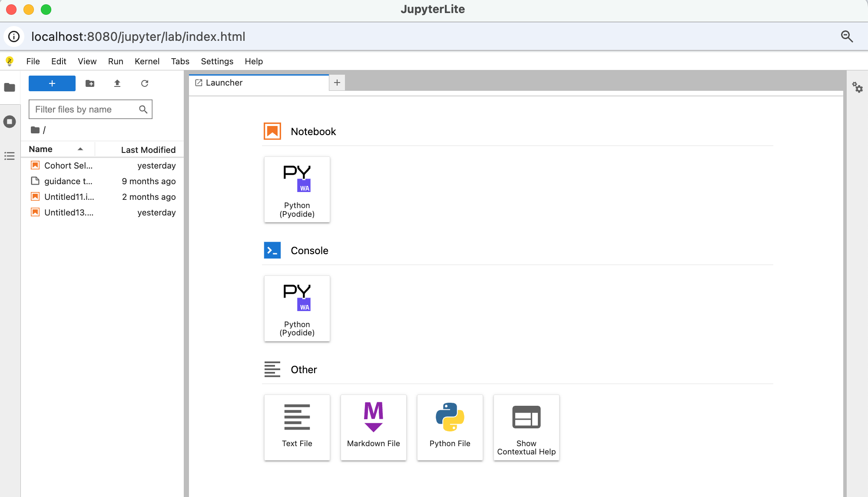
Task: Click the root folder breadcrumb icon
Action: click(35, 130)
